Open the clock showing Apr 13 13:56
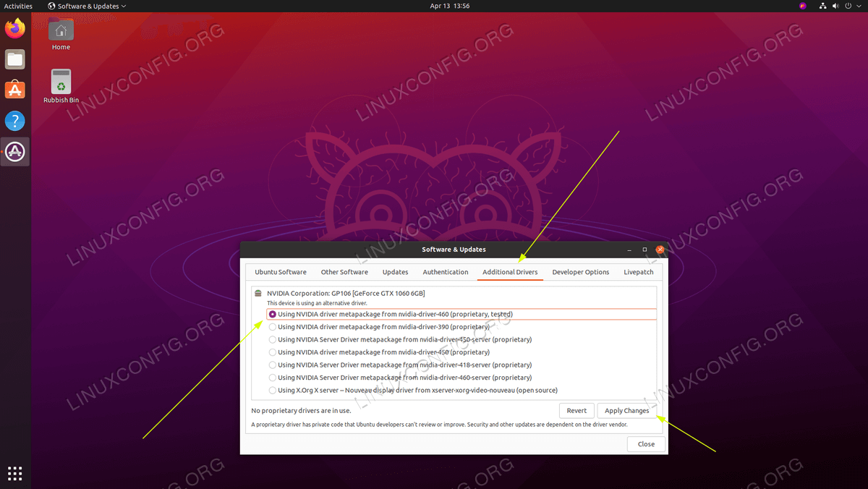Image resolution: width=868 pixels, height=489 pixels. (x=449, y=6)
